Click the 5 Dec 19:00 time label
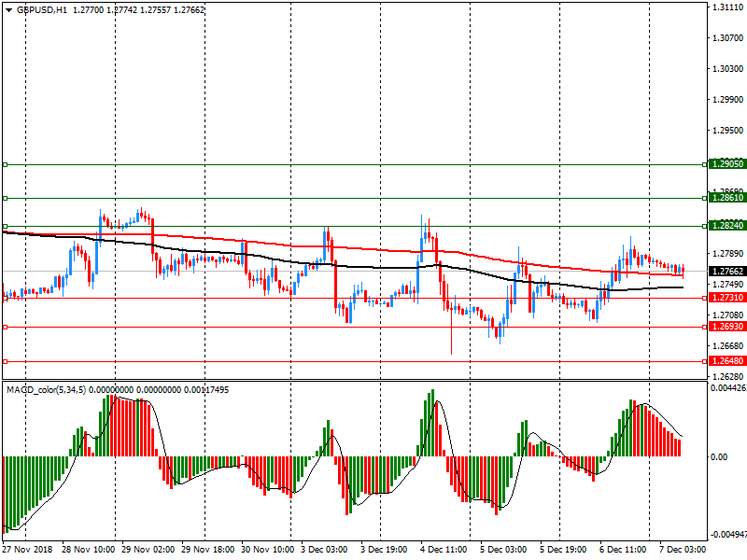The width and height of the screenshot is (747, 560). coord(563,549)
